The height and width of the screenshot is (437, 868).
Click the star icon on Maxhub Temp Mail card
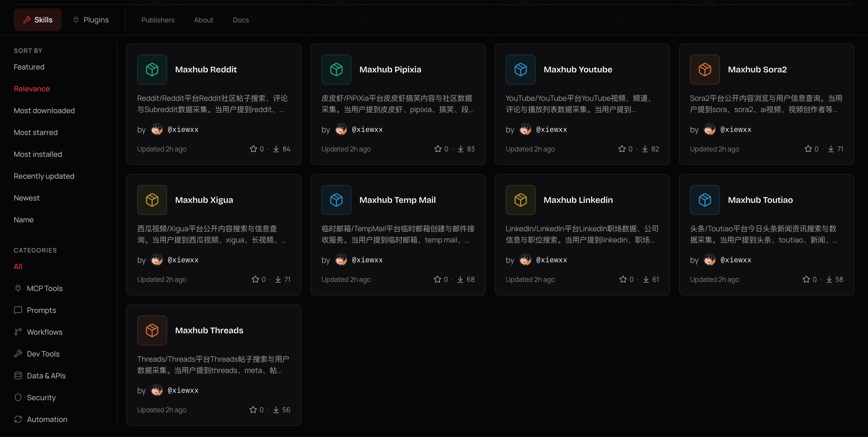click(x=437, y=279)
